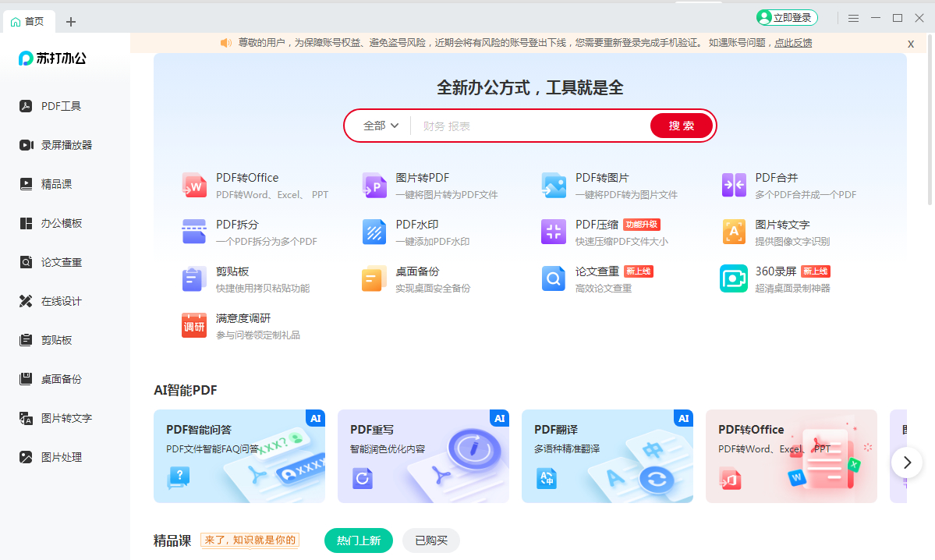The height and width of the screenshot is (560, 935).
Task: Open 桌面备份 in the sidebar
Action: coord(51,379)
